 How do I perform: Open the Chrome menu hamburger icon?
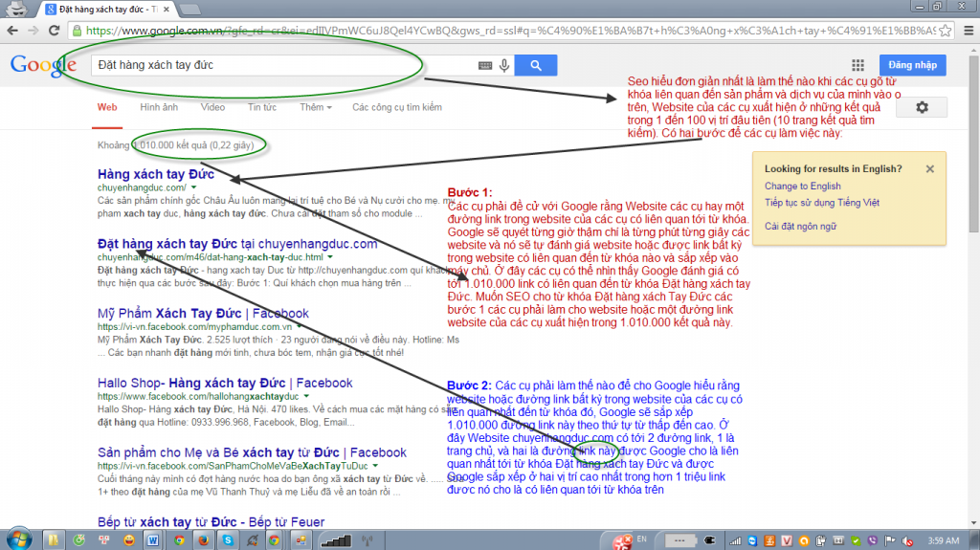[x=969, y=30]
